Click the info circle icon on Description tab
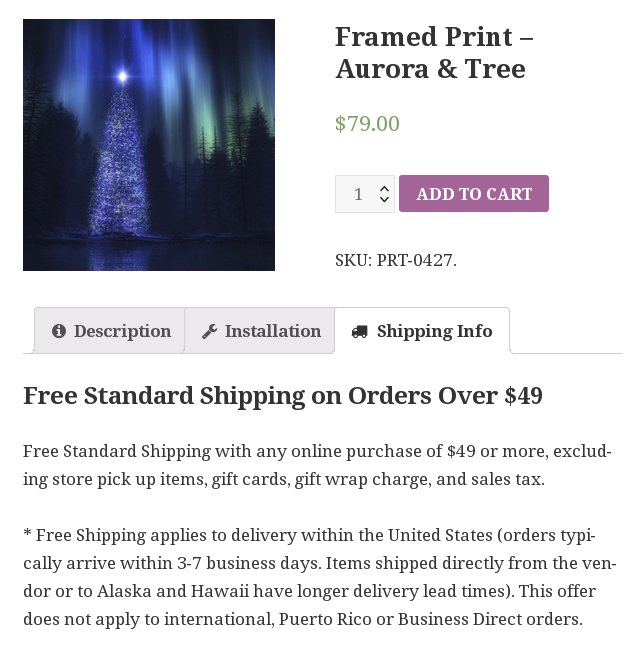Screen dimensions: 641x649 click(x=59, y=331)
